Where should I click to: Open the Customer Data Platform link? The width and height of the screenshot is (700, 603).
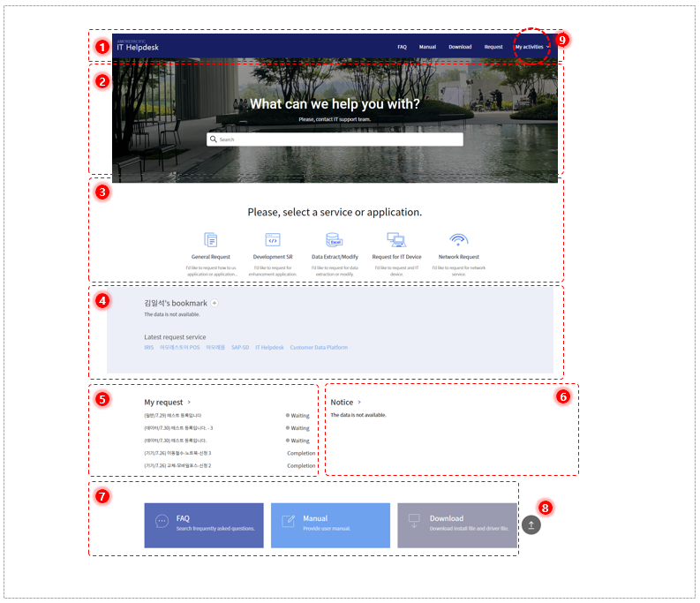point(319,348)
